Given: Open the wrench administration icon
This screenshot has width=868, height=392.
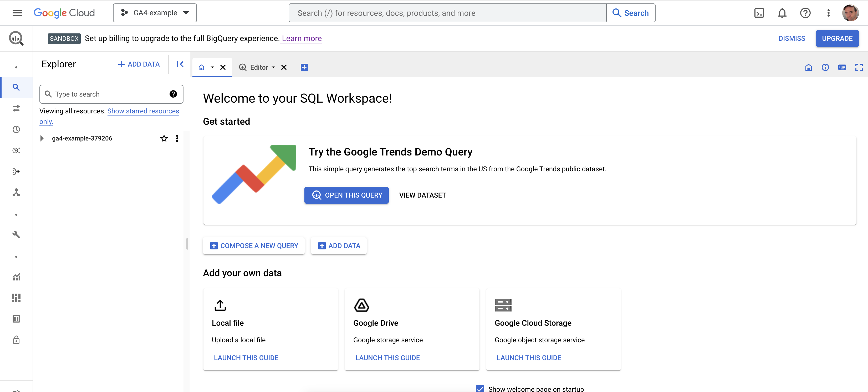Looking at the screenshot, I should pos(16,234).
